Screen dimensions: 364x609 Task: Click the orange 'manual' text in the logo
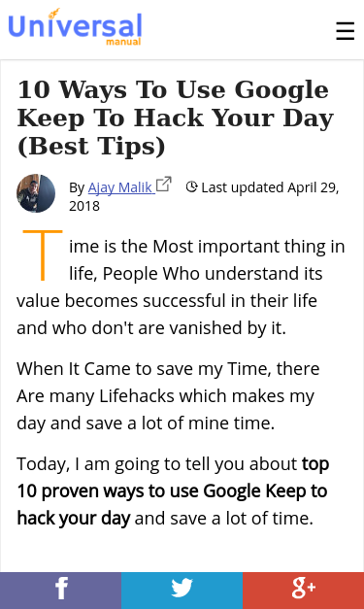pos(123,41)
